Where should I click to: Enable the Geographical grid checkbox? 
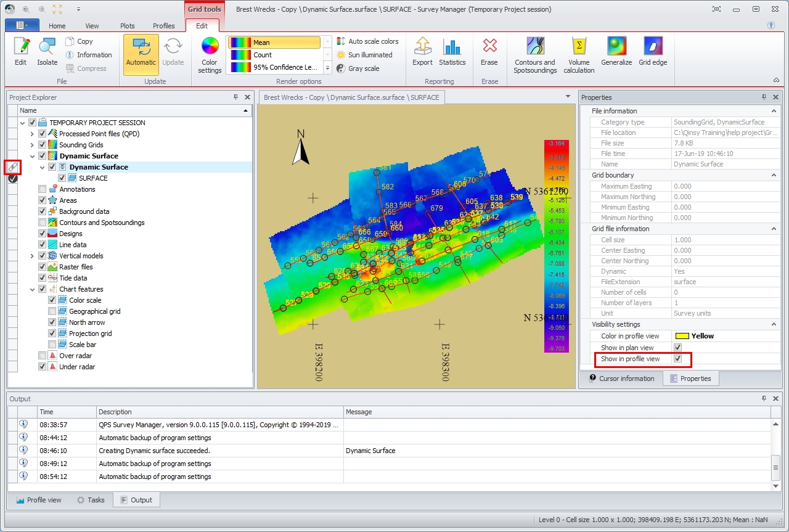(52, 311)
